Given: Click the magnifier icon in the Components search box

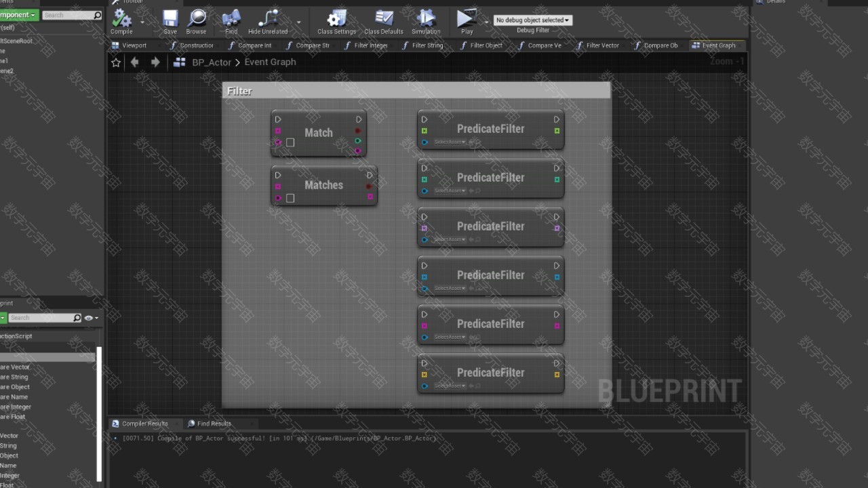Looking at the screenshot, I should [x=97, y=15].
